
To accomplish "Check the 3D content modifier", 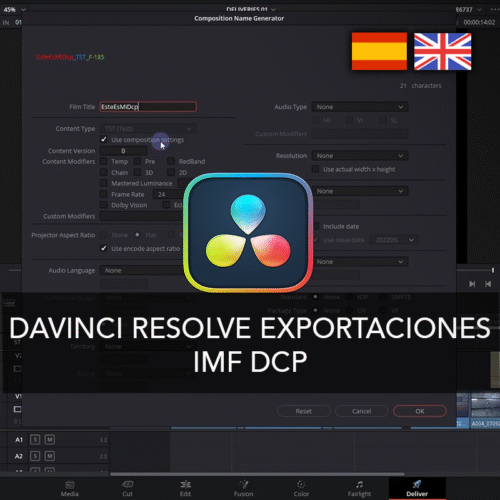I will [x=137, y=172].
